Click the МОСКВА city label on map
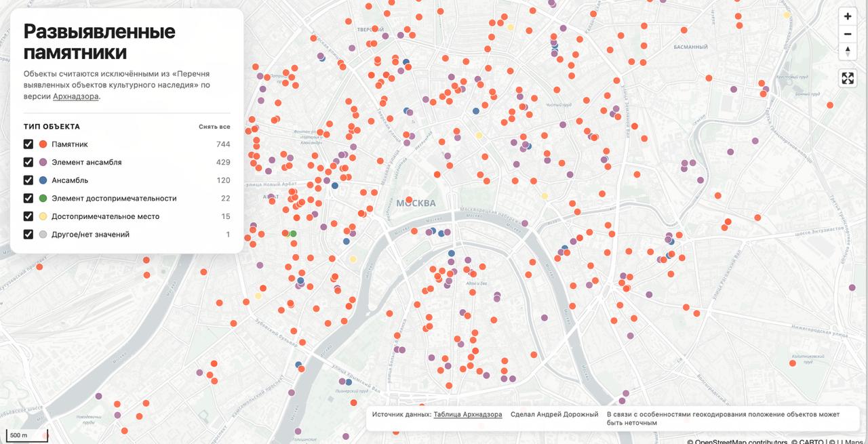Viewport: 868px width, 444px height. (416, 203)
